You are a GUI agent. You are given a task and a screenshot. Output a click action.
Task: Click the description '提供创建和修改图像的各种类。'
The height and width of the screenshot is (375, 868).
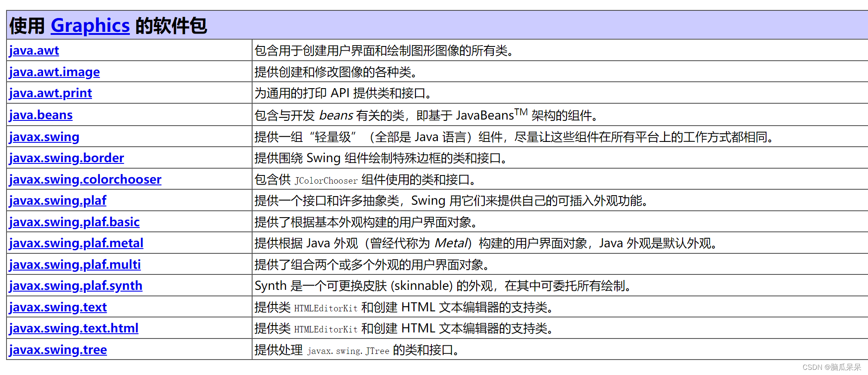pos(336,72)
